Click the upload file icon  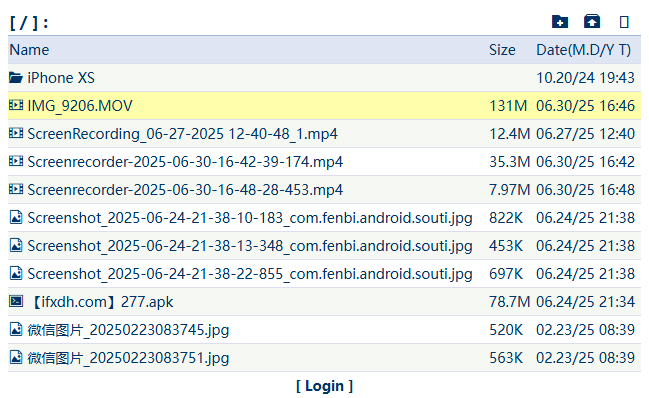(x=592, y=21)
